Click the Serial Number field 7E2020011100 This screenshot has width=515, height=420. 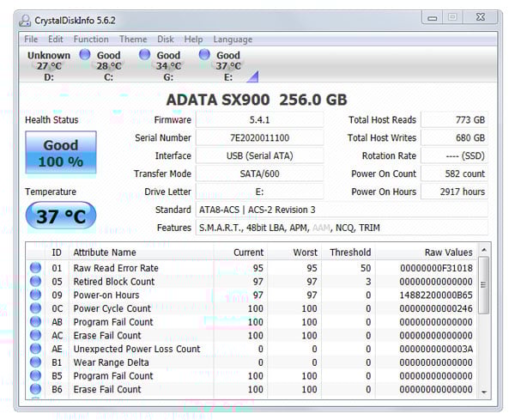[x=259, y=137]
